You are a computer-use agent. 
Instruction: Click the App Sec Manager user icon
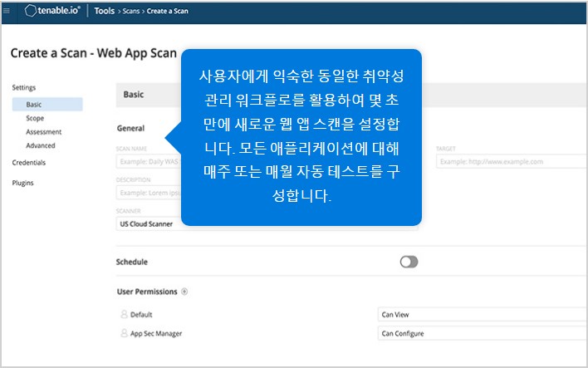tap(124, 333)
